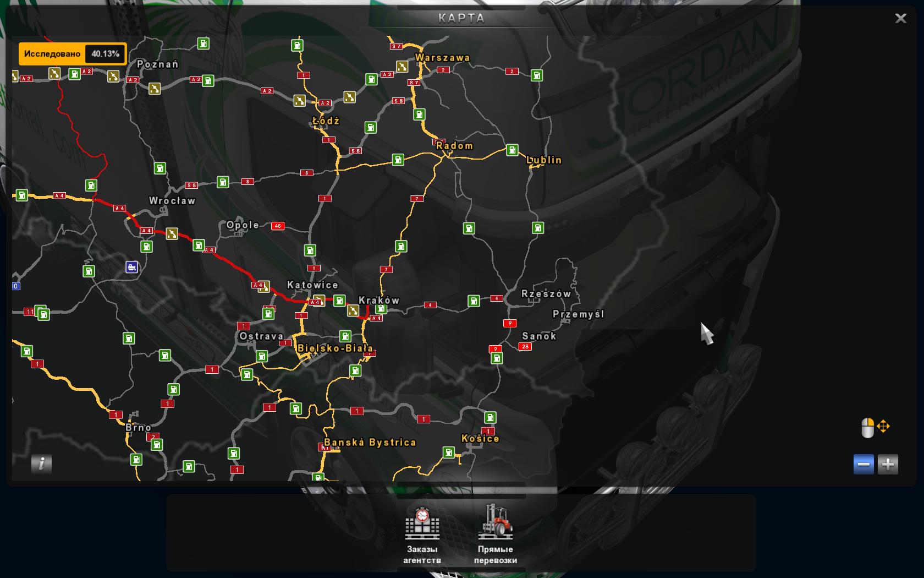Select fuel station on road 7 north of Kraków
Viewport: 924px width, 578px height.
[401, 247]
